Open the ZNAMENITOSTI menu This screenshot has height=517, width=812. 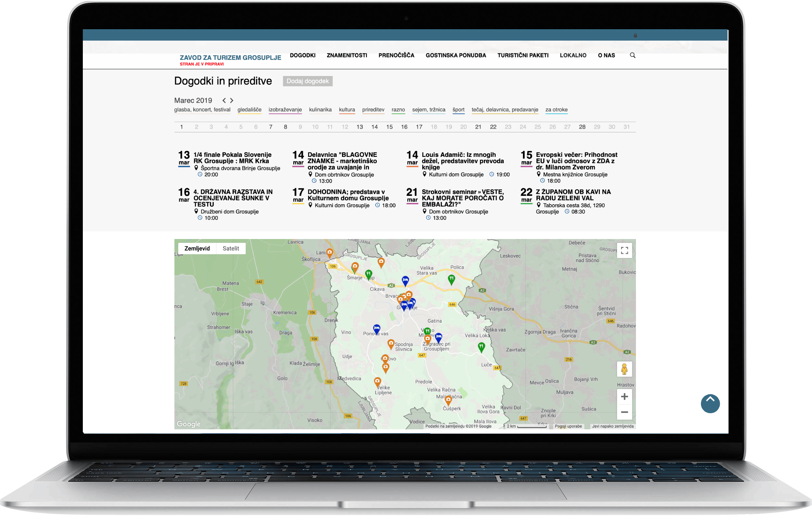click(x=347, y=55)
